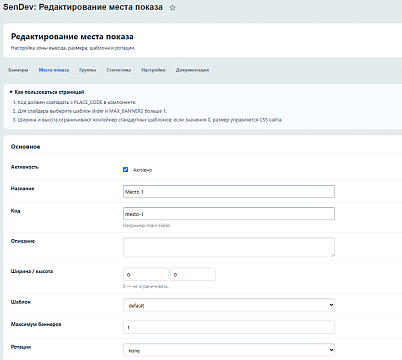Viewport: 402px width, 360px height.
Task: Click the width input field
Action: [146, 275]
